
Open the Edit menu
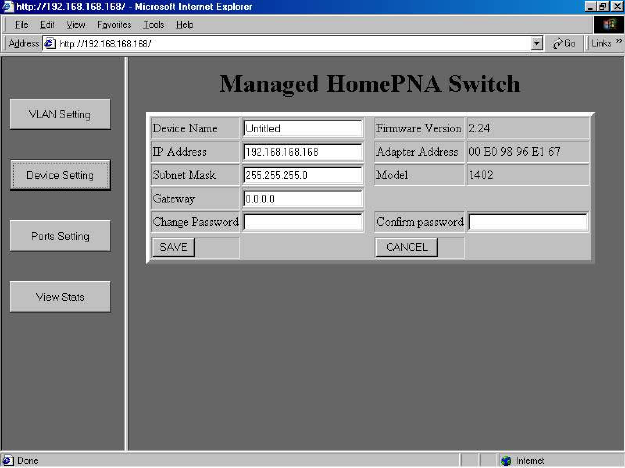[47, 24]
